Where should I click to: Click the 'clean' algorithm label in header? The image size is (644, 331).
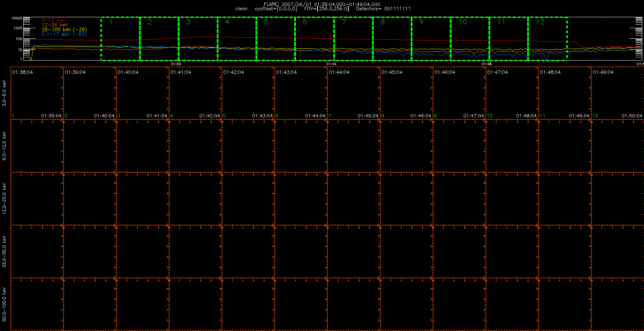tap(241, 9)
